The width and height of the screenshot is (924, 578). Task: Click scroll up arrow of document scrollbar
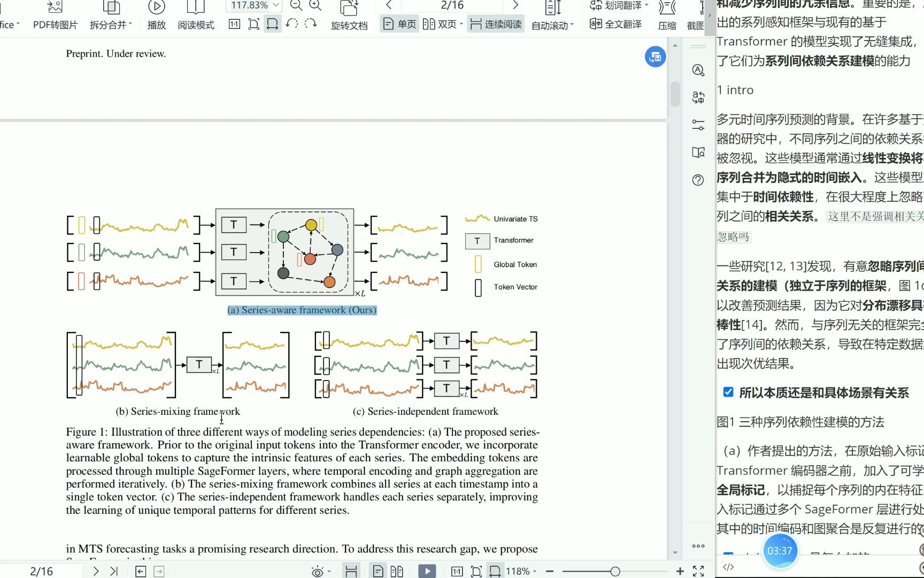(675, 45)
